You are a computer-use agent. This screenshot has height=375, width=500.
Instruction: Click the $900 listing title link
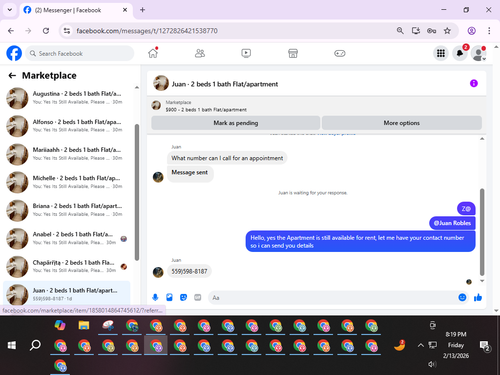click(206, 110)
